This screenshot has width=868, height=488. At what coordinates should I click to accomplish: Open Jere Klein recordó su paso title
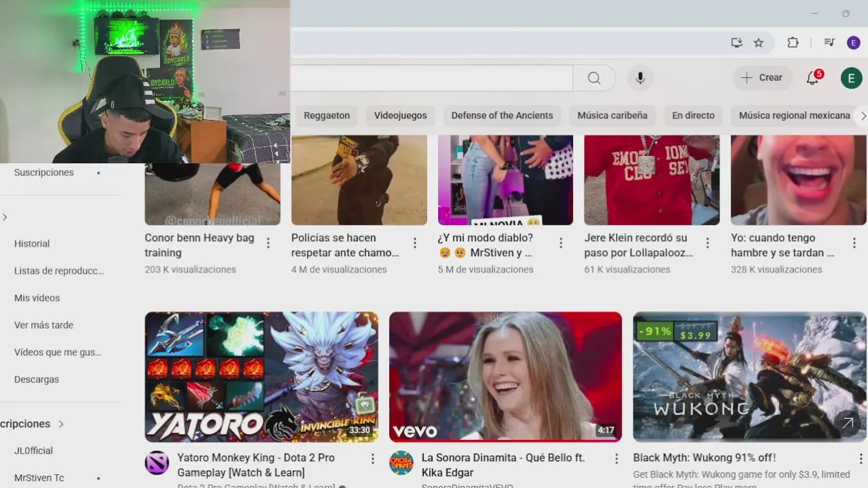(x=639, y=245)
